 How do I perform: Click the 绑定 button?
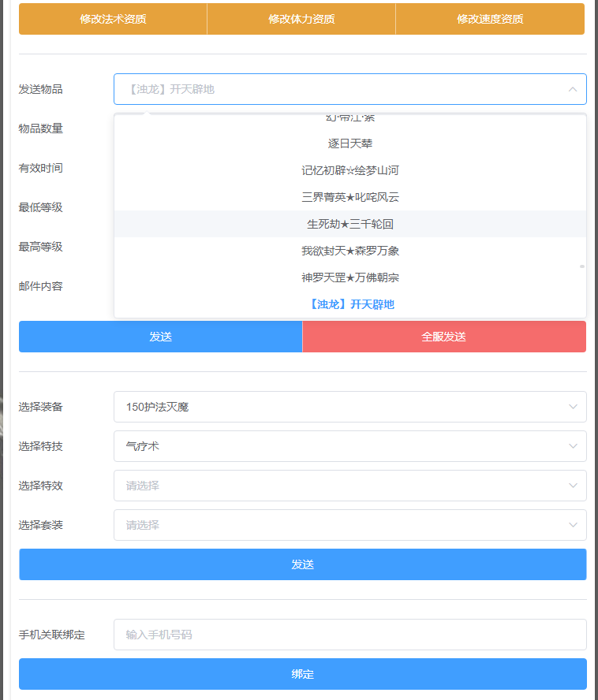302,674
